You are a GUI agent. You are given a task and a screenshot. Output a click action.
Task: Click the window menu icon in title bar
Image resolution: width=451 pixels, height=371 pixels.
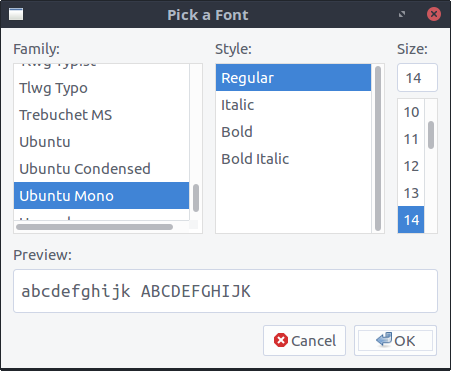click(16, 14)
